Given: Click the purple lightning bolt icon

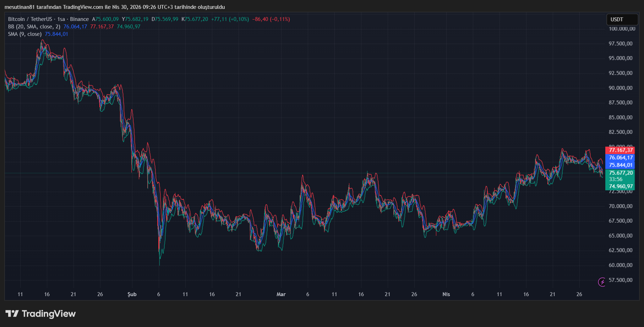Looking at the screenshot, I should (602, 282).
